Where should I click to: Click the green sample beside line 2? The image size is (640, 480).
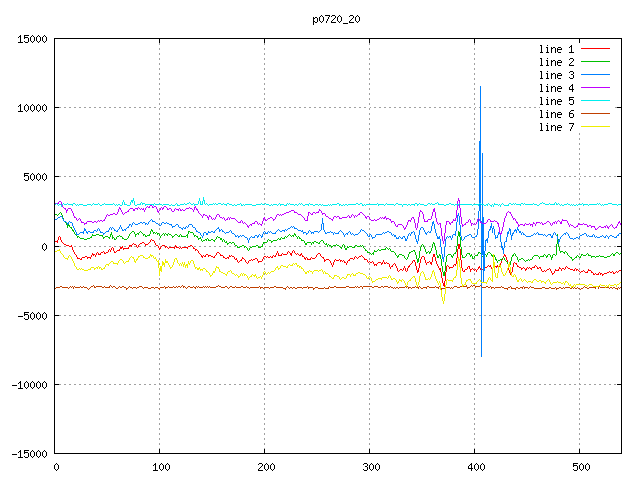(x=596, y=62)
